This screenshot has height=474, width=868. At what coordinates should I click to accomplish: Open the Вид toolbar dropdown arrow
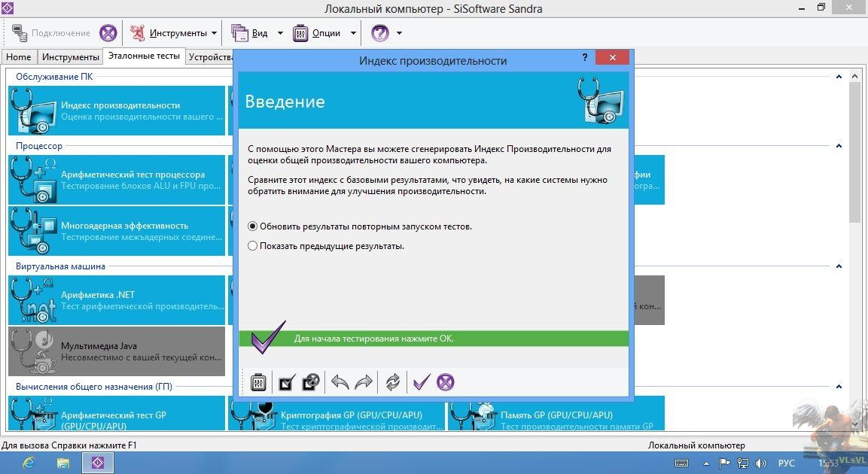tap(280, 33)
